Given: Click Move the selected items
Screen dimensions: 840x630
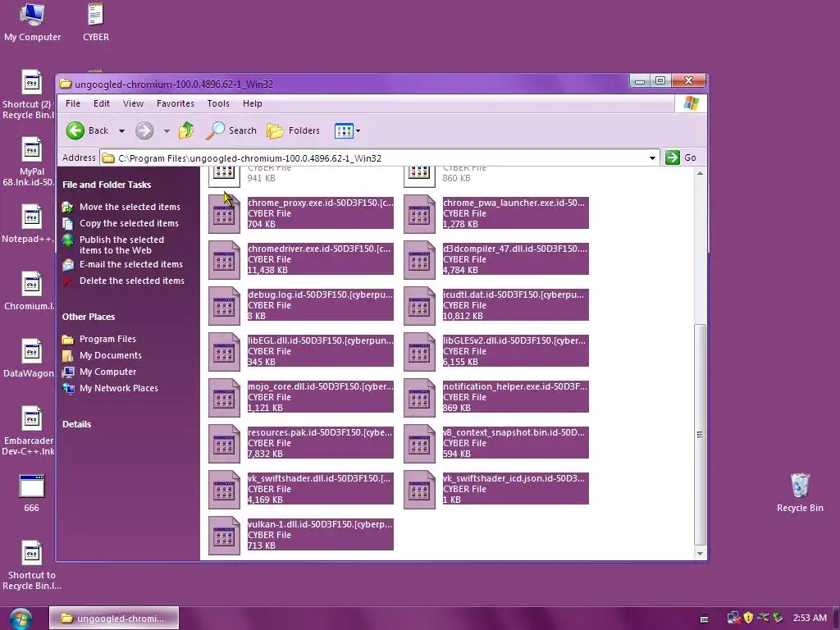Looking at the screenshot, I should point(130,207).
